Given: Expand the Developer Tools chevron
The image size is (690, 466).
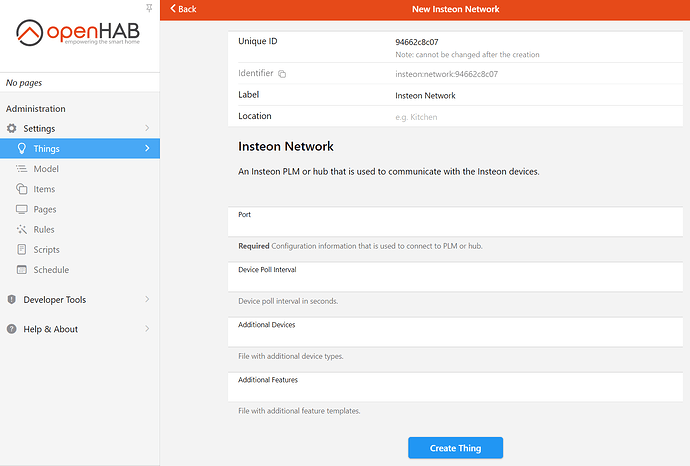Looking at the screenshot, I should 147,299.
